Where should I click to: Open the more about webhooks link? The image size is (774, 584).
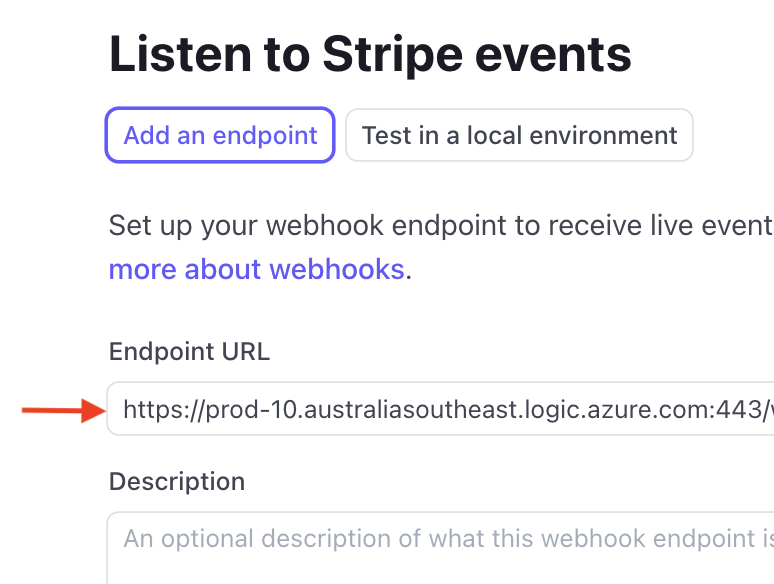pos(256,269)
